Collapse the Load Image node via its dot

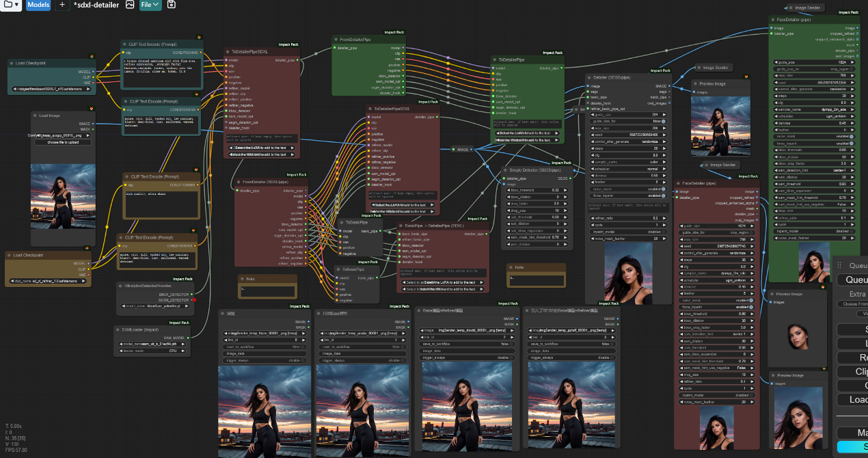coord(36,116)
